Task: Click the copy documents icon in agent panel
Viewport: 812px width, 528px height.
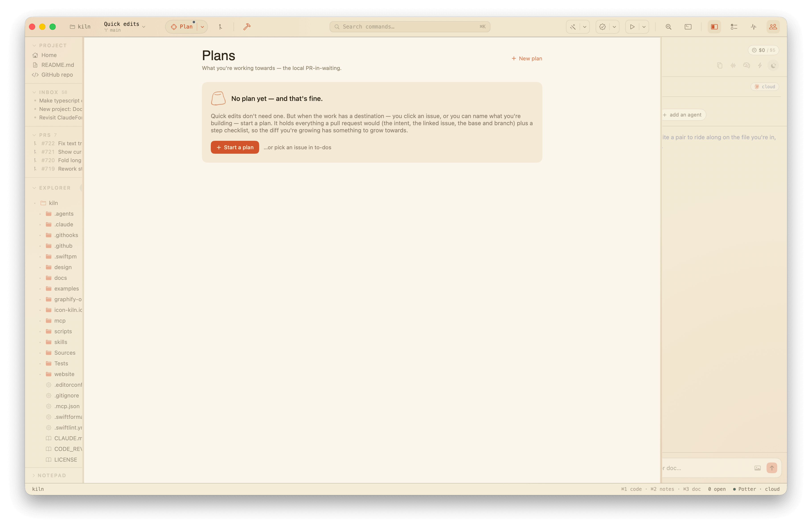Action: 720,65
